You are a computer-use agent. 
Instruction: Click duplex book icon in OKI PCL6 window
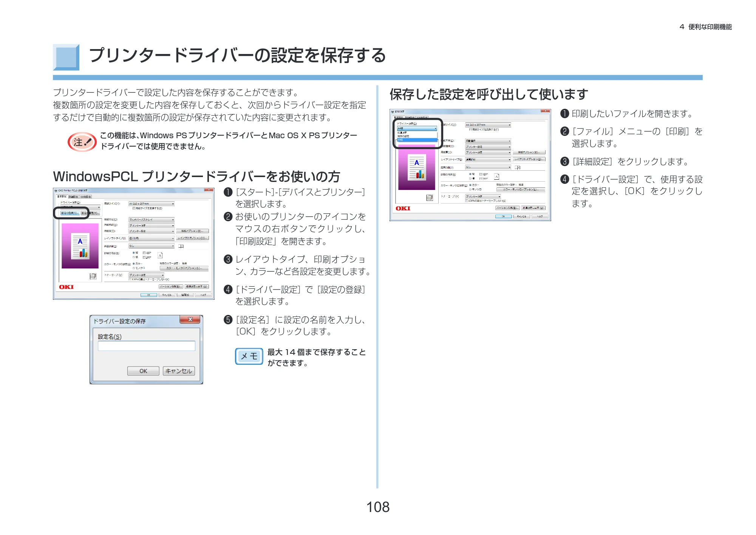181,246
